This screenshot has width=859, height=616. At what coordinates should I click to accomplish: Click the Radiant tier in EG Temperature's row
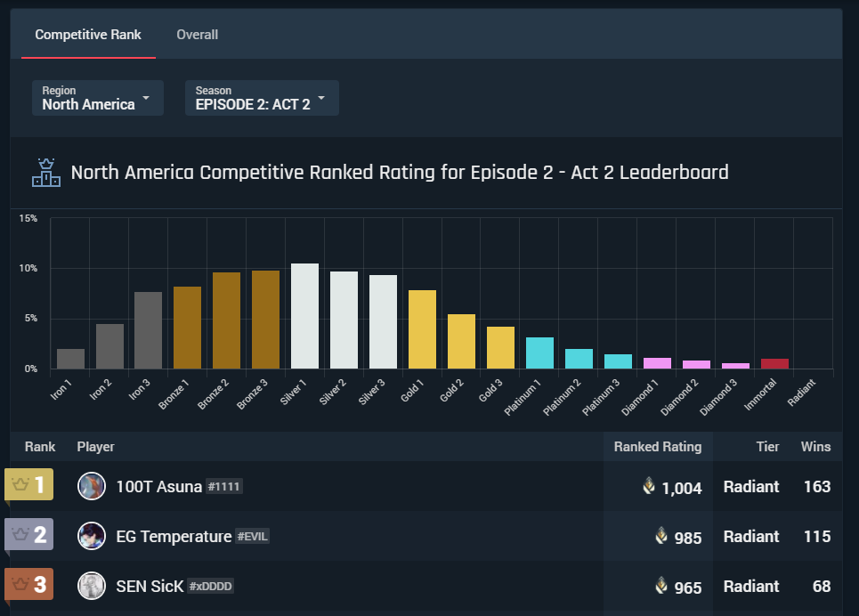751,537
